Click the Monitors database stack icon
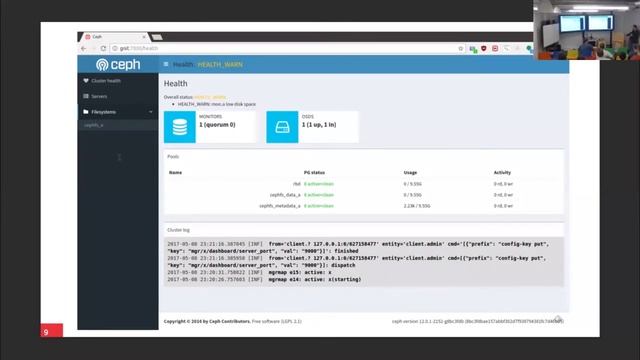This screenshot has width=640, height=360. pos(180,127)
